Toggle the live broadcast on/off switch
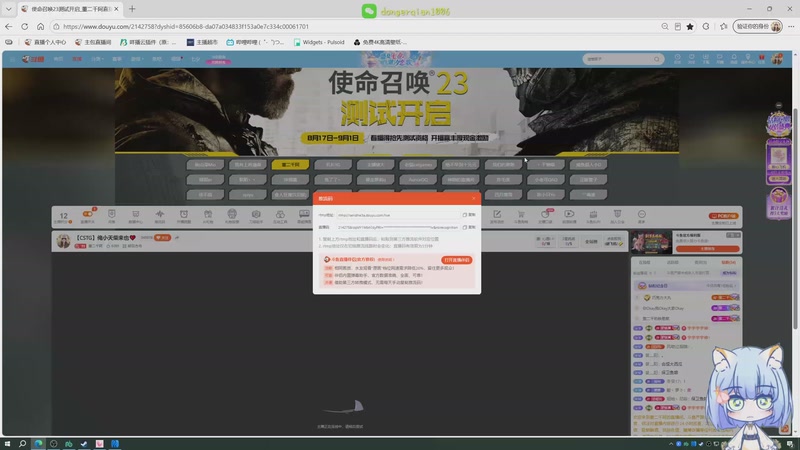800x450 pixels. tap(88, 214)
